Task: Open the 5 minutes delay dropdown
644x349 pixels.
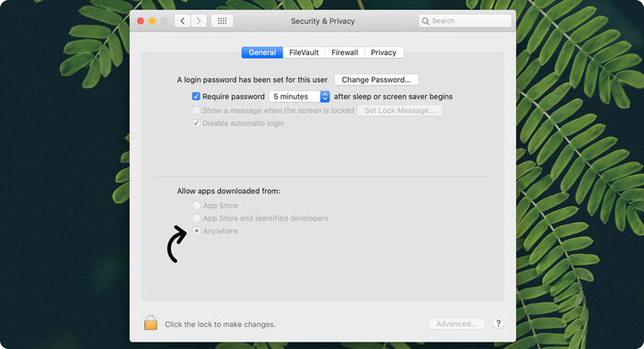Action: coord(299,97)
